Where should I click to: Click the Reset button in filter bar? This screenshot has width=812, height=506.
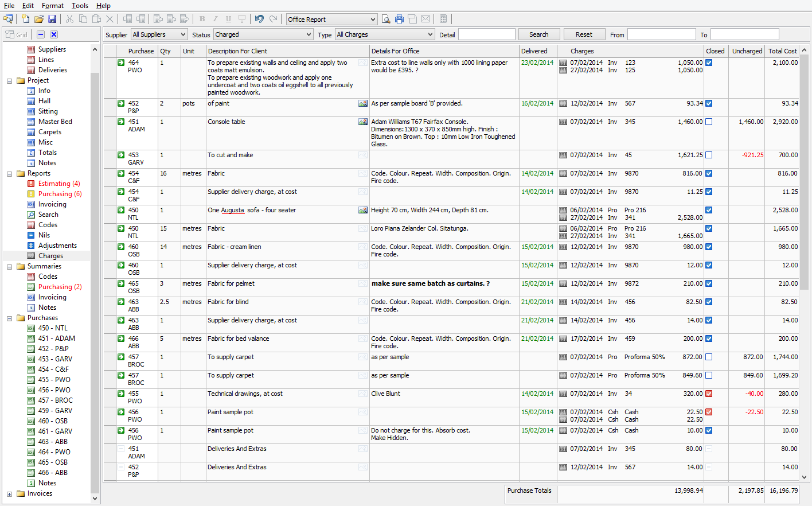tap(584, 34)
